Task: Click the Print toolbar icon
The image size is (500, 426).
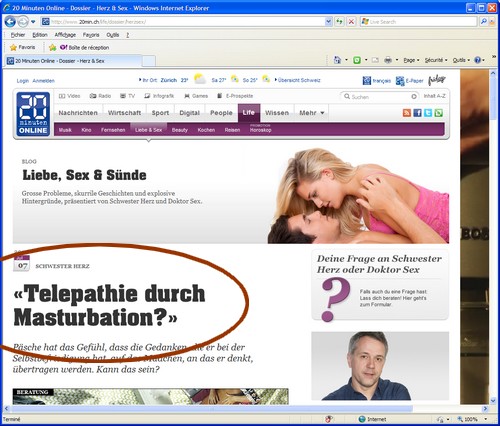Action: [x=388, y=60]
